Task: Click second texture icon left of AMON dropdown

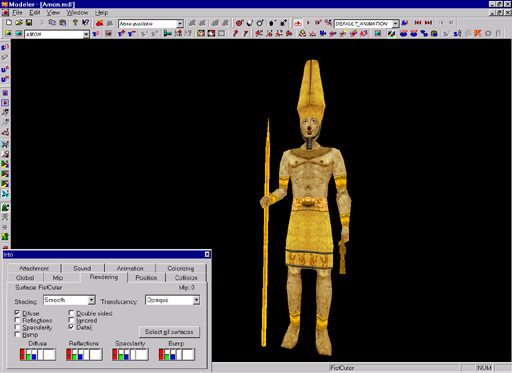Action: pos(18,34)
